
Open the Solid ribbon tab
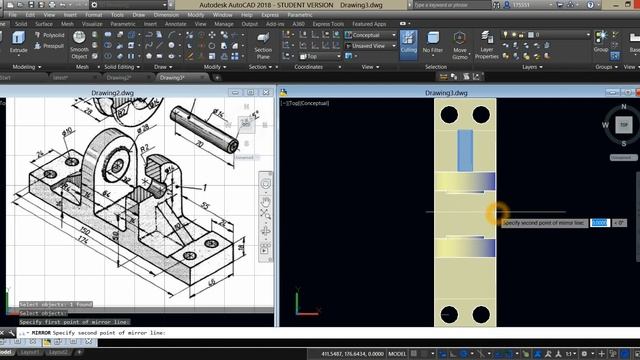[20, 24]
